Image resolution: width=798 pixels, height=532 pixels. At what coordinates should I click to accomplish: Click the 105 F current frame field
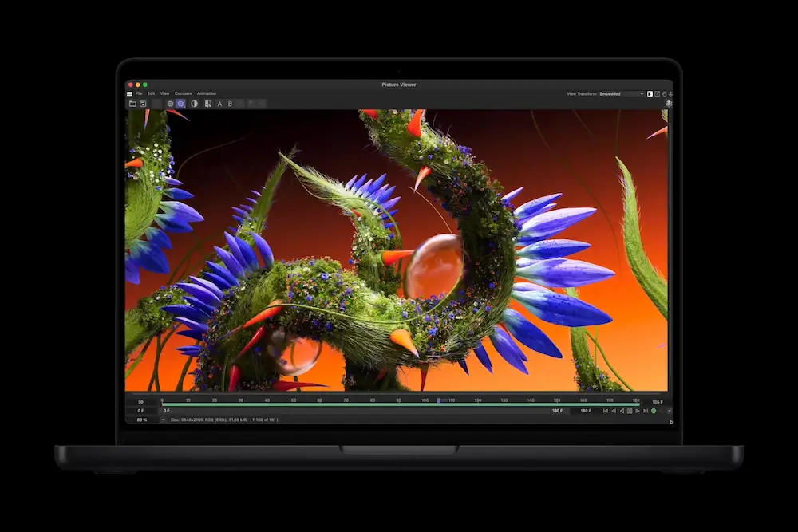657,402
